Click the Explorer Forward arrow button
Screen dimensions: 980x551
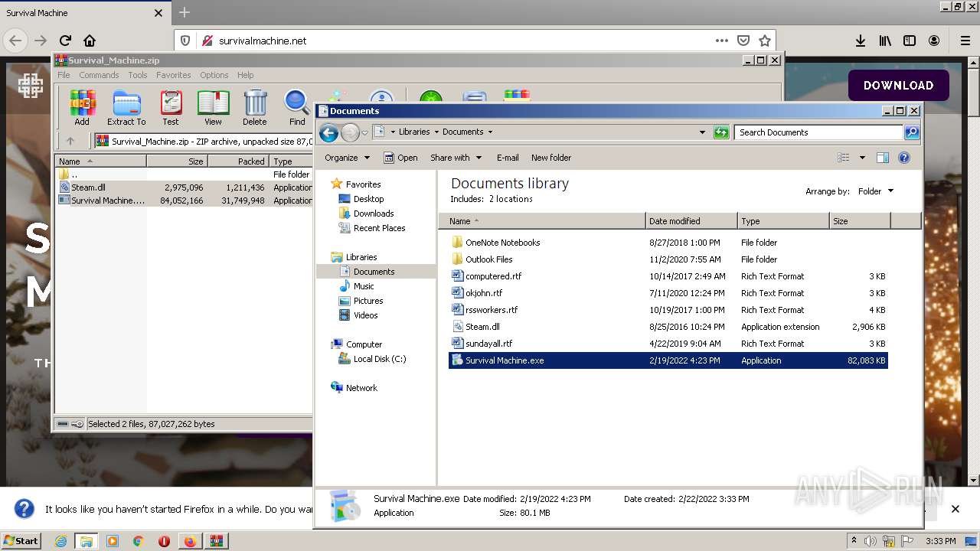350,132
